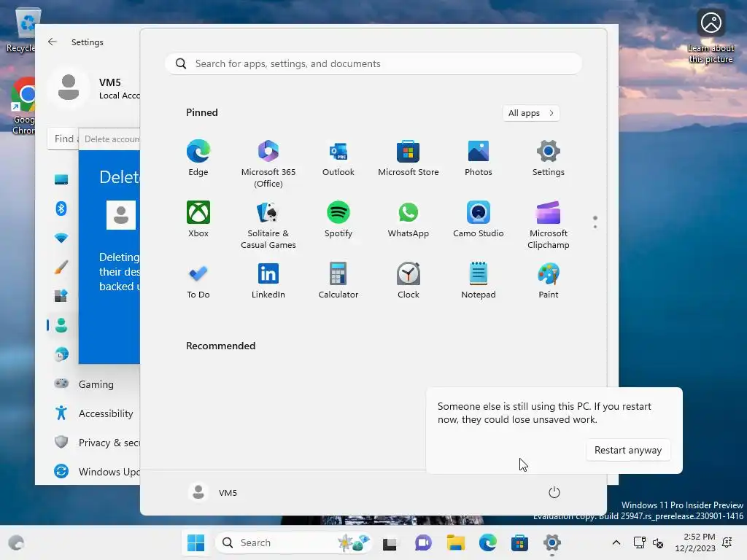This screenshot has width=747, height=560.
Task: Launch the Paint app
Action: point(549,281)
